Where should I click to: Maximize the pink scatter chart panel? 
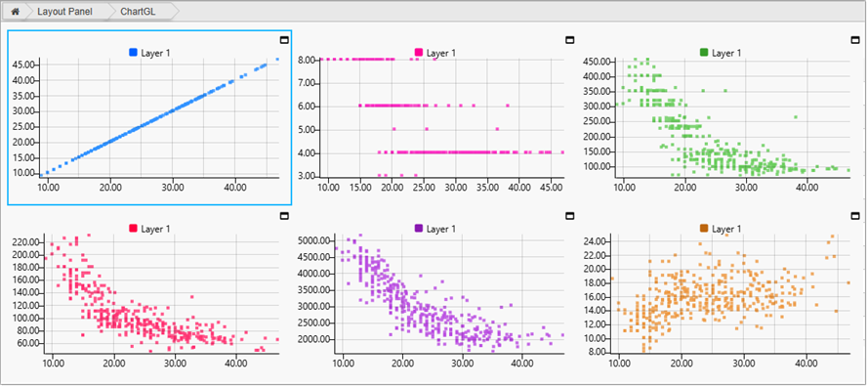click(x=569, y=39)
